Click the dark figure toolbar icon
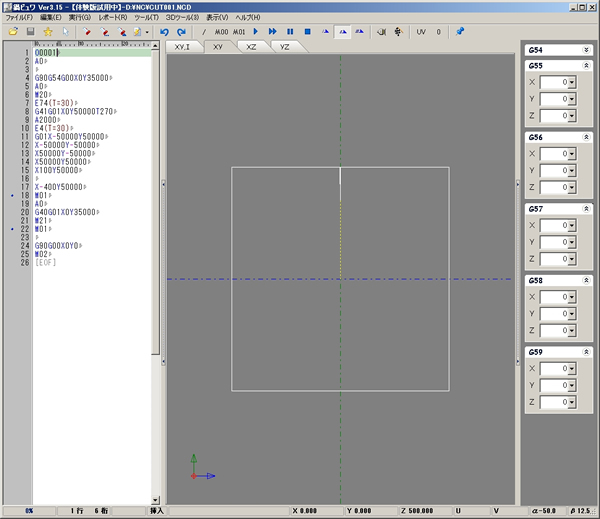Screen dimensions: 600x519 (x=398, y=32)
